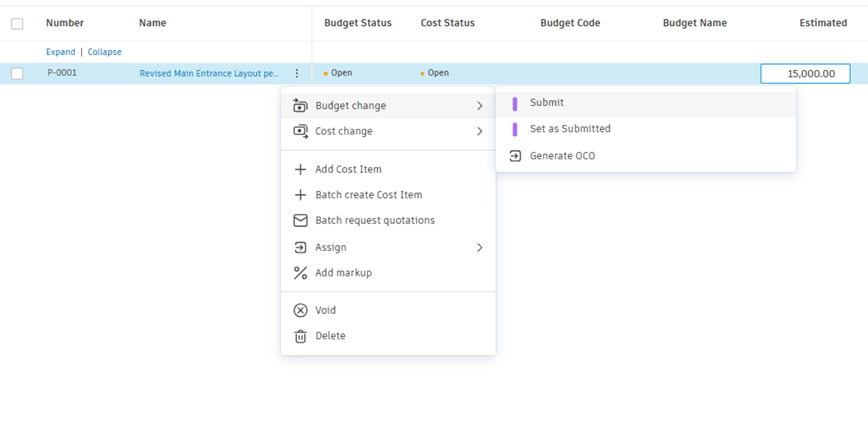
Task: Click the orange Open budget status indicator
Action: (325, 72)
